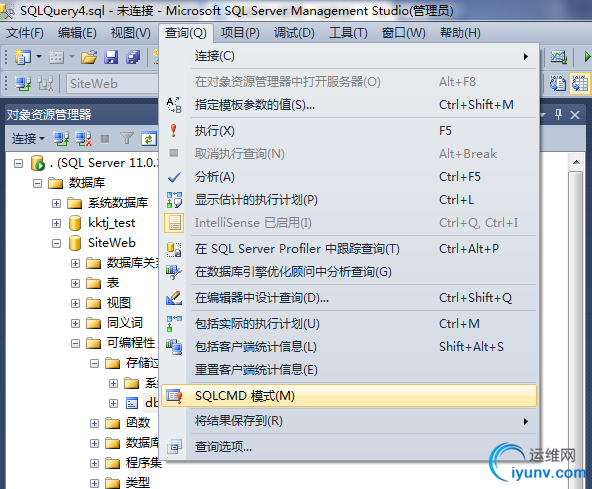This screenshot has width=592, height=489.
Task: Open the 视图(V) menu
Action: pyautogui.click(x=131, y=33)
